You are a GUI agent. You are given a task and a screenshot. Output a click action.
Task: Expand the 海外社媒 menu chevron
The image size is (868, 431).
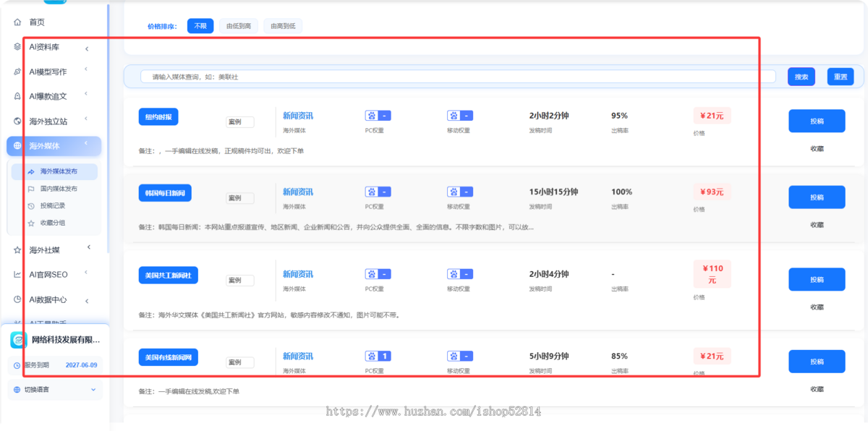point(89,247)
